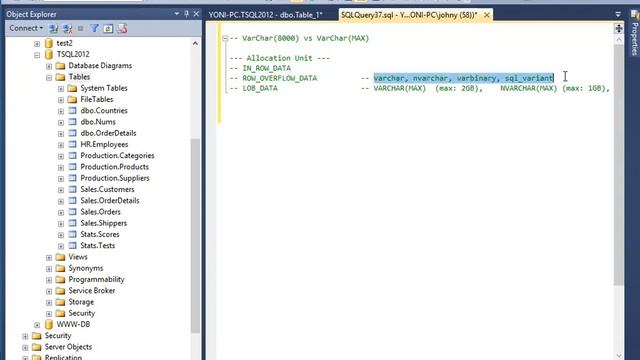
Task: Expand the top-level Security folder node
Action: (x=25, y=336)
